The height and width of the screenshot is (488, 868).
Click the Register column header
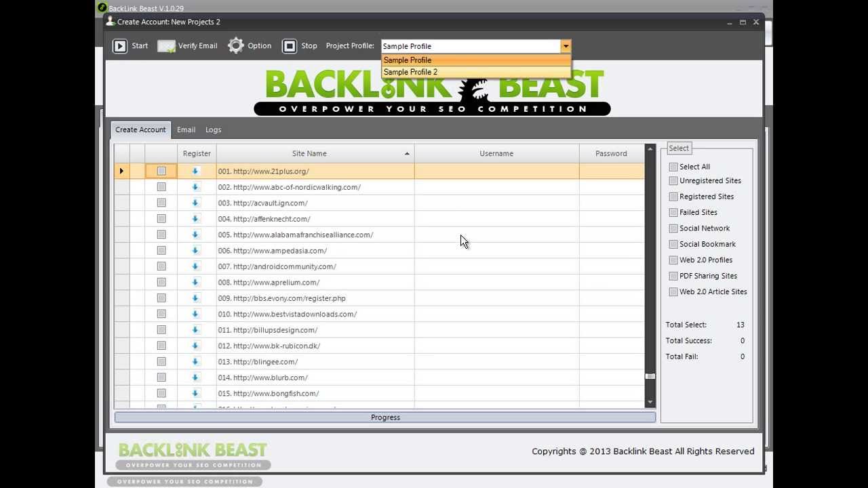point(197,153)
